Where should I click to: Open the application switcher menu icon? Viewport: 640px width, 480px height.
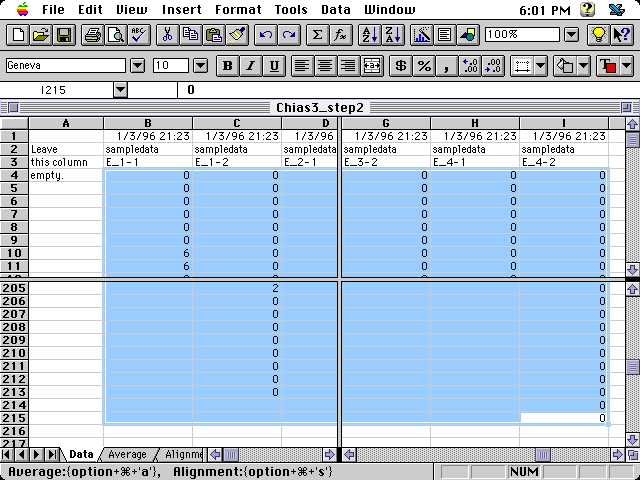click(617, 9)
